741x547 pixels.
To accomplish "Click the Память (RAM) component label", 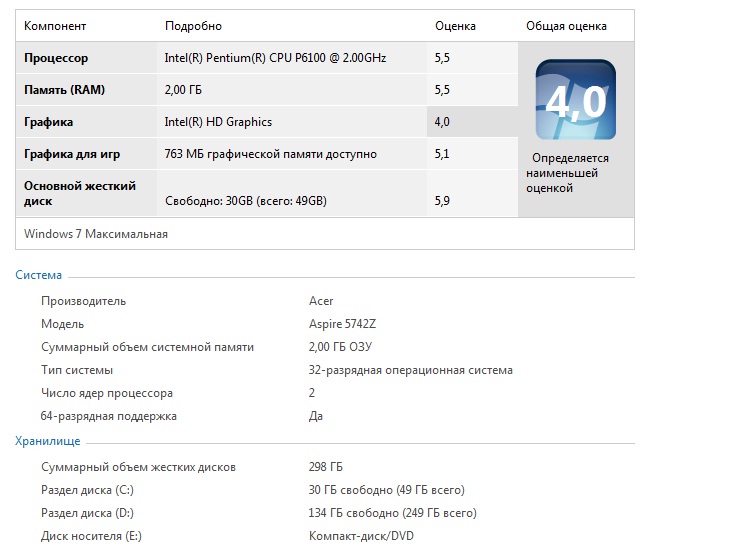I will [x=64, y=90].
